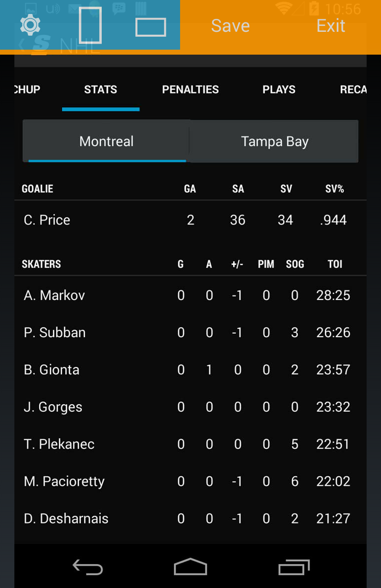Show Tampa Bay team stats
The image size is (381, 588).
[x=274, y=142]
